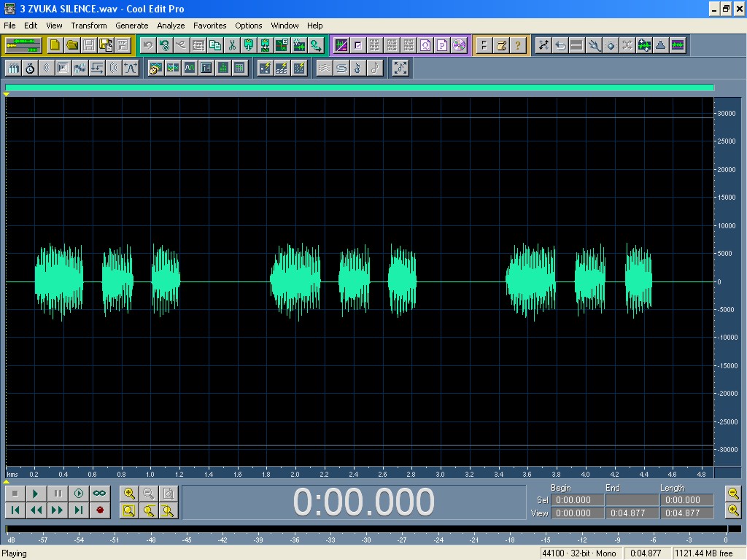747x560 pixels.
Task: Click the Zoom to Selection magnifier icon
Action: point(129,510)
